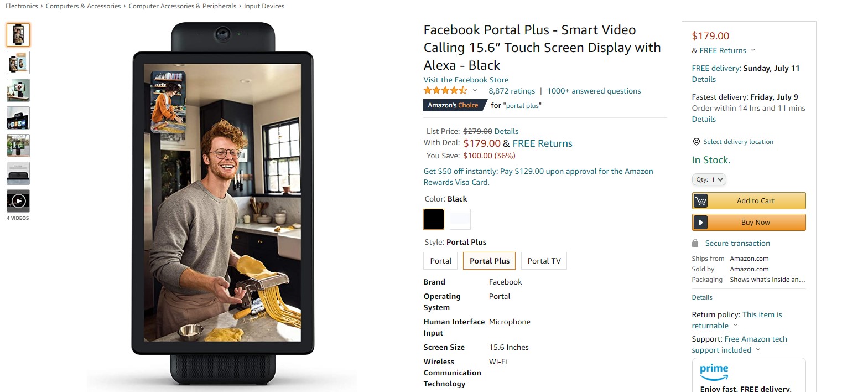
Task: Select the second product thumbnail image
Action: click(18, 63)
